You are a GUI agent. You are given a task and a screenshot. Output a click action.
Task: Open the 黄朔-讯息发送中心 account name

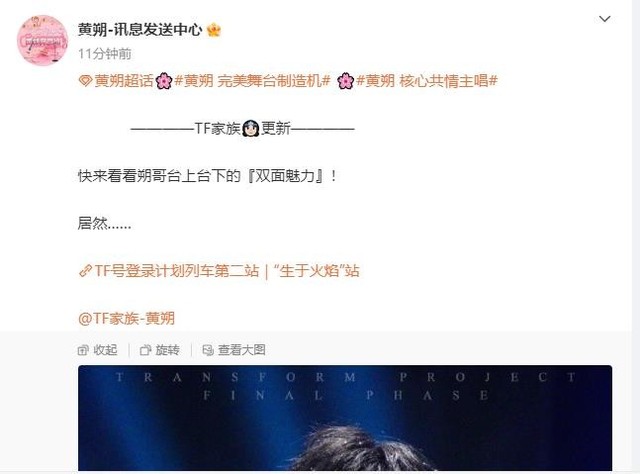click(x=140, y=30)
